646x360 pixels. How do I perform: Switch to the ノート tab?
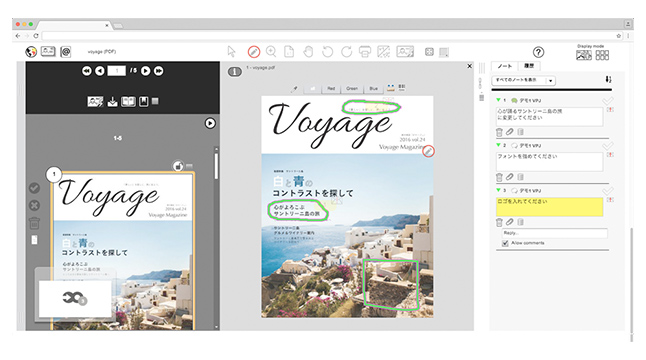(x=504, y=66)
